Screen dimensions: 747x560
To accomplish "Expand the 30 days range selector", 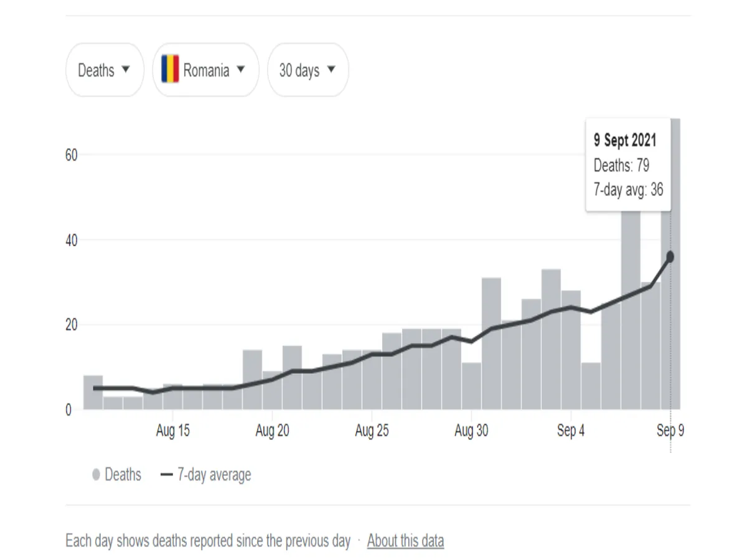I will click(308, 70).
